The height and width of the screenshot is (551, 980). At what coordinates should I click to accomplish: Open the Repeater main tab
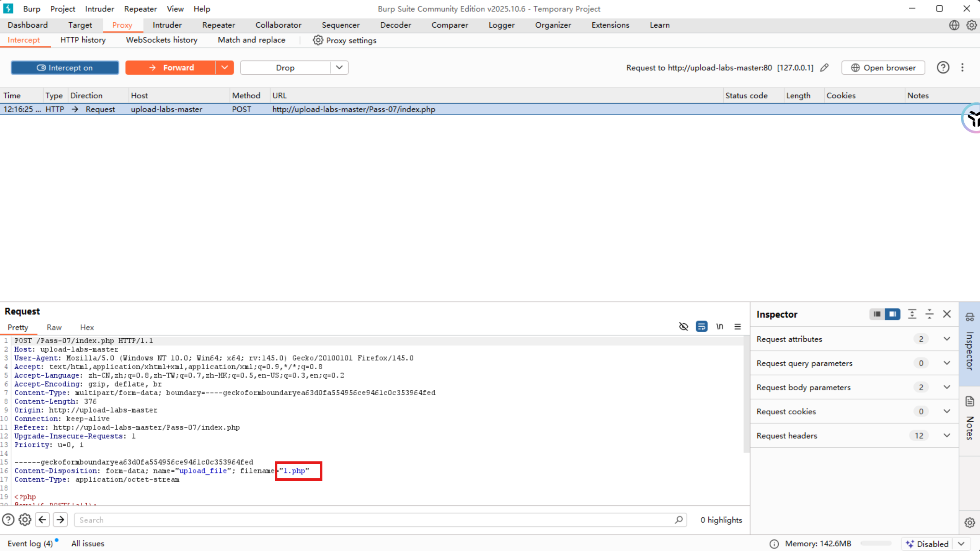(x=218, y=25)
